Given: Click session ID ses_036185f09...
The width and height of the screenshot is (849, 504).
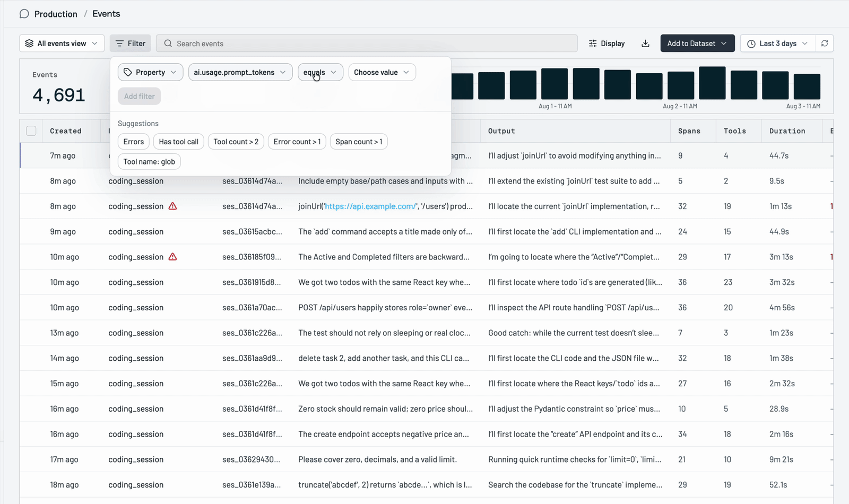Looking at the screenshot, I should point(252,257).
